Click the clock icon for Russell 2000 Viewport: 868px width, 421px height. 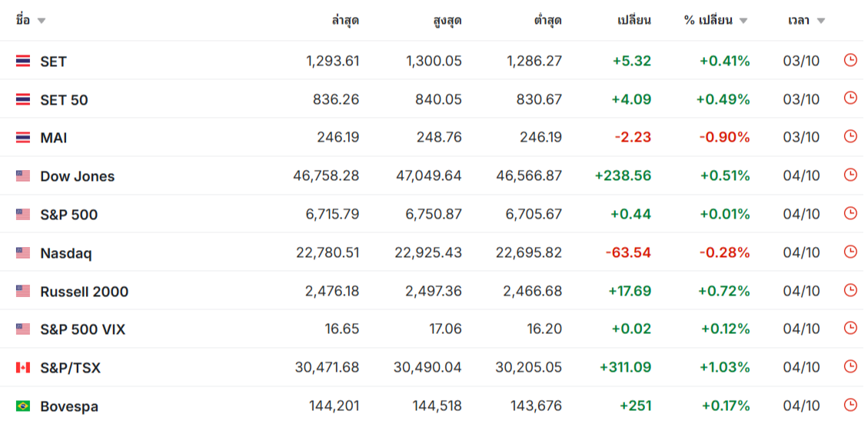pyautogui.click(x=850, y=290)
